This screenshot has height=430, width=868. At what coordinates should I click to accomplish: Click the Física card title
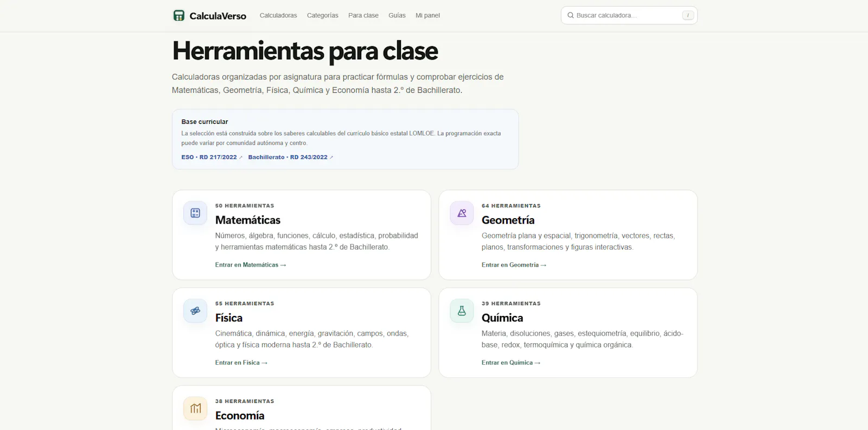(x=229, y=318)
